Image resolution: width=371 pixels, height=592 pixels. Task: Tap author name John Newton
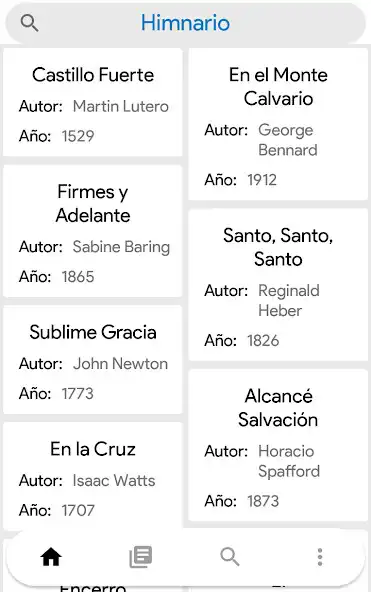[x=120, y=364]
